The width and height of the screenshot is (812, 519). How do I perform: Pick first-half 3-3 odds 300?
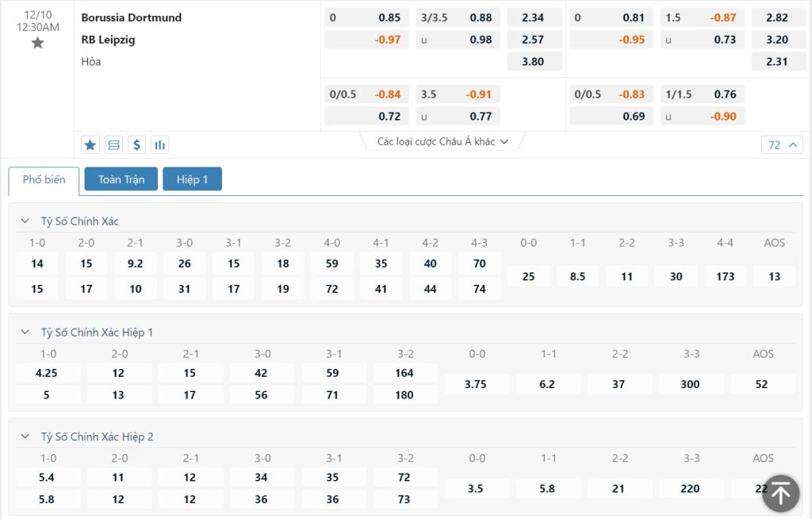(x=691, y=384)
